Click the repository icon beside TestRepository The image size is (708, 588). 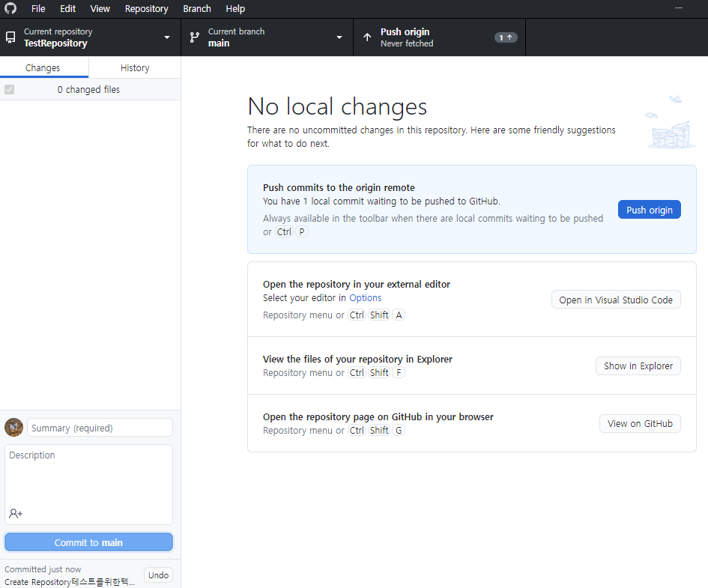10,37
